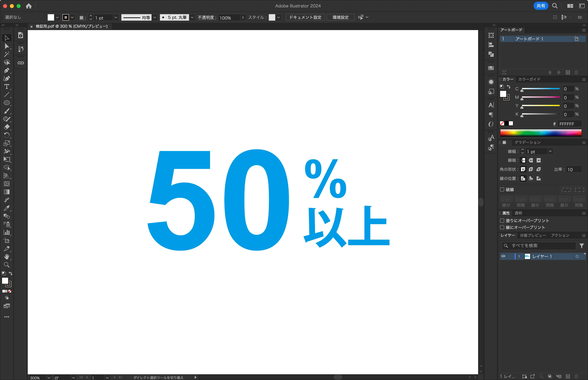Switch to the 分版プレビュー tab
Image resolution: width=588 pixels, height=380 pixels.
533,235
